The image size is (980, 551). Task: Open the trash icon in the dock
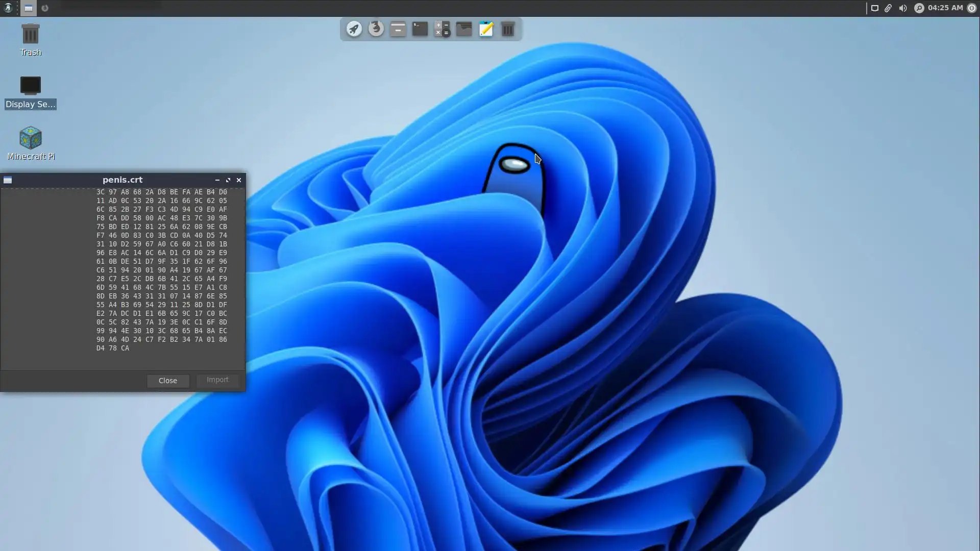click(x=508, y=29)
